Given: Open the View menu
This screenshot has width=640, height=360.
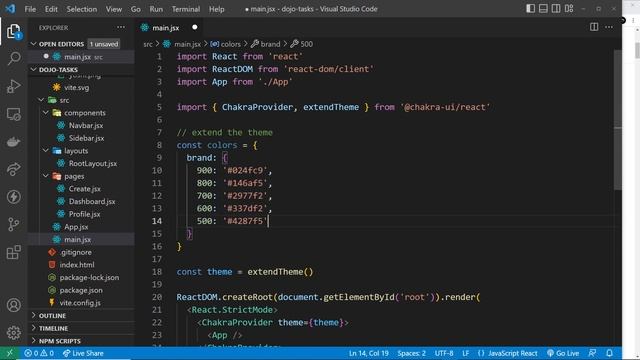Looking at the screenshot, I should [113, 9].
